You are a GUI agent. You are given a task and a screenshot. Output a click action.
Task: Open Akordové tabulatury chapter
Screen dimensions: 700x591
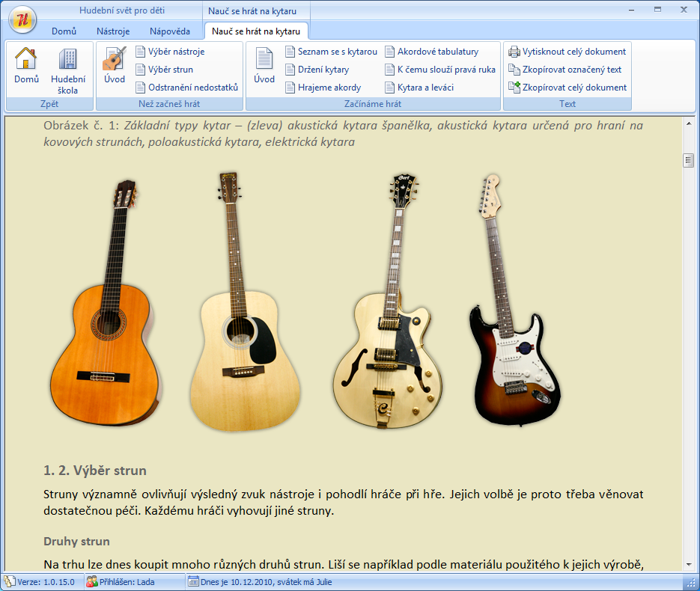click(x=432, y=52)
